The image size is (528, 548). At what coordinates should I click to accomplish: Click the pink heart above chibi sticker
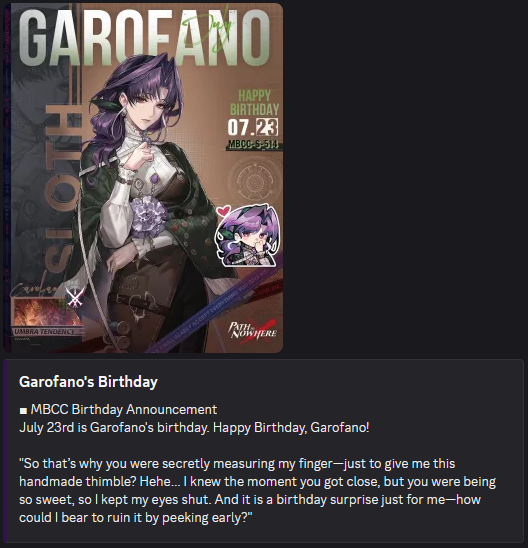pyautogui.click(x=223, y=211)
